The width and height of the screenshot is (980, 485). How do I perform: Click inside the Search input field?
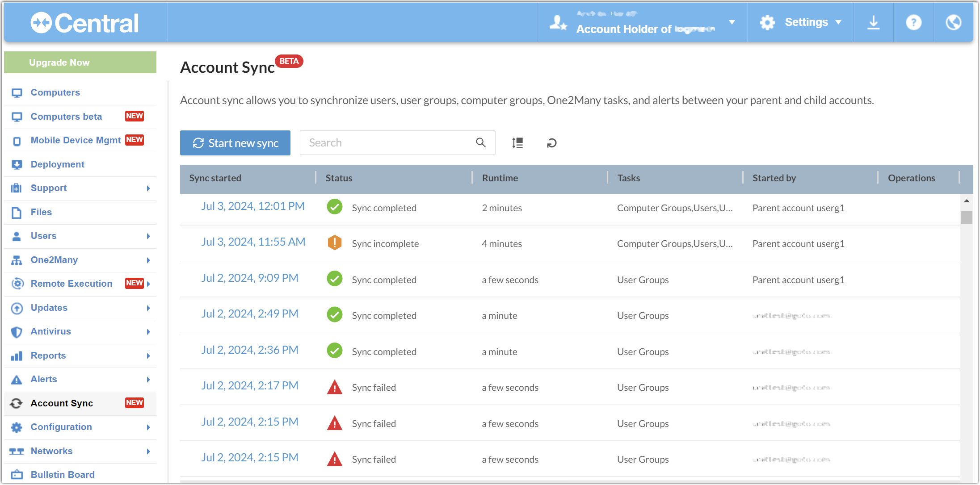click(384, 142)
